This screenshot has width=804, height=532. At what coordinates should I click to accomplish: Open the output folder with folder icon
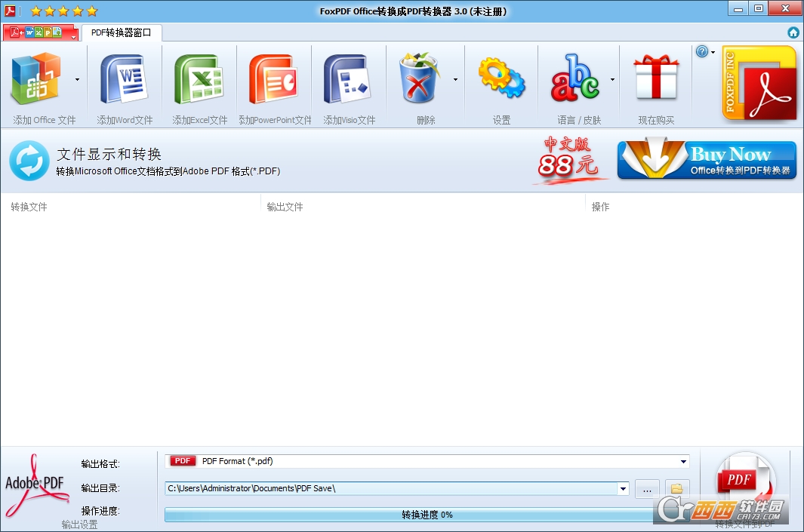(677, 489)
